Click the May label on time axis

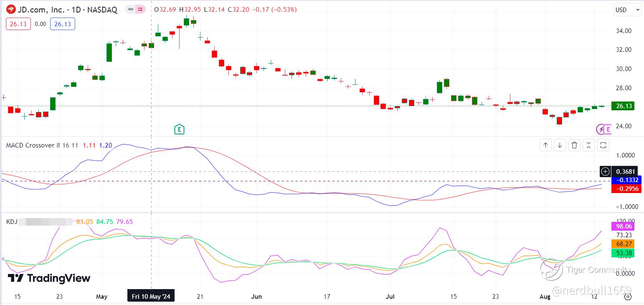tap(101, 297)
